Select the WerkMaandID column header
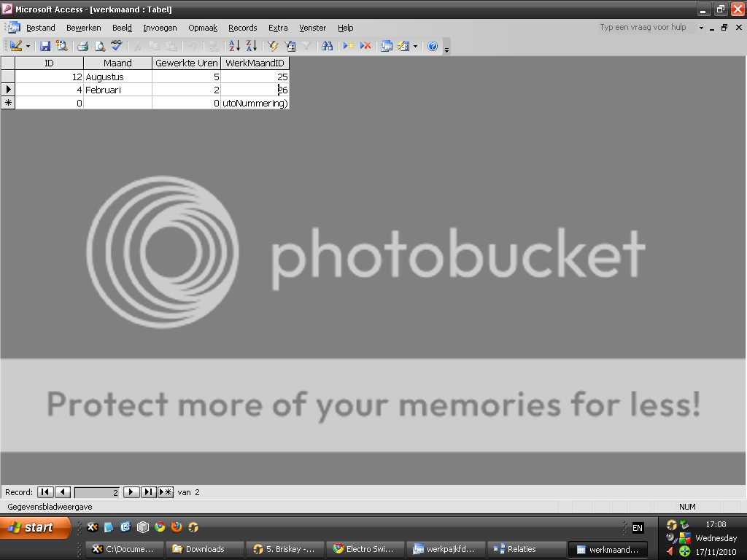The height and width of the screenshot is (560, 747). pyautogui.click(x=255, y=63)
